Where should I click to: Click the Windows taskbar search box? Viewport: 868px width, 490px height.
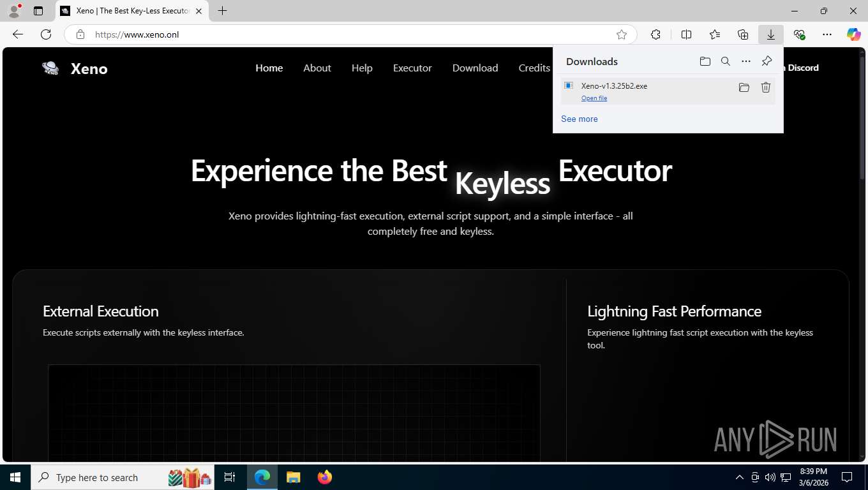pyautogui.click(x=123, y=477)
